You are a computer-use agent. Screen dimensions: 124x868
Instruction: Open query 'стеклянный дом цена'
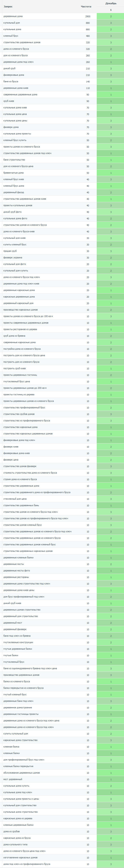15,499
